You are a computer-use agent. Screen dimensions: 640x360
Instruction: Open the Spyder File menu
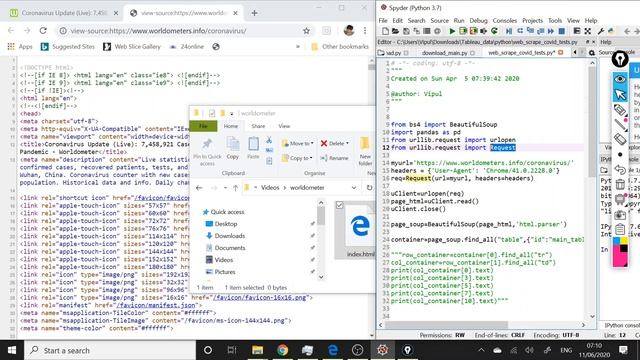[383, 20]
